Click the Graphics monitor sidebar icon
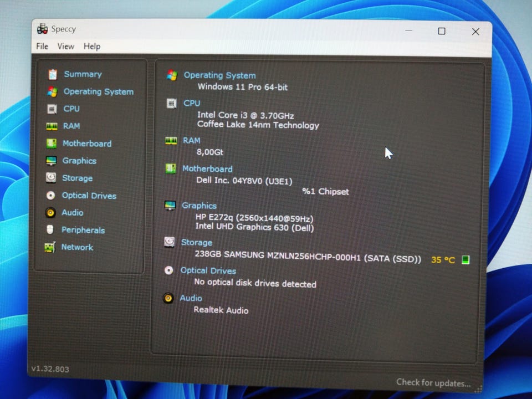The image size is (532, 399). pyautogui.click(x=51, y=161)
